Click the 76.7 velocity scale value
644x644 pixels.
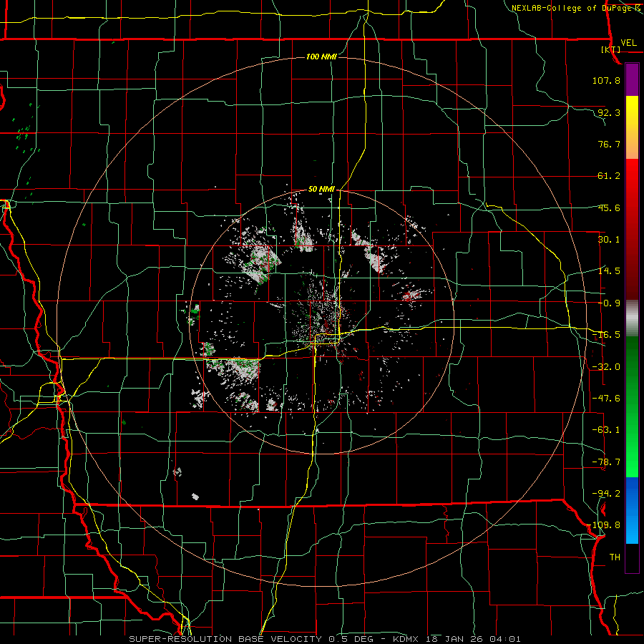[609, 144]
